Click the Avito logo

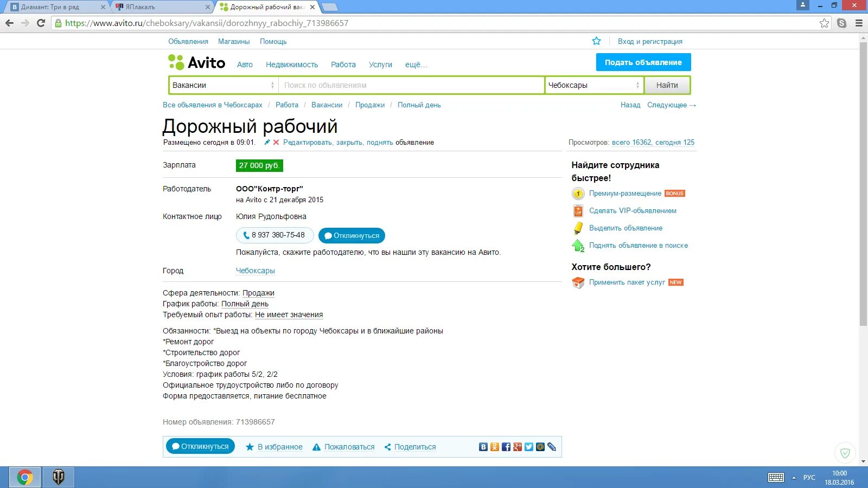(196, 62)
